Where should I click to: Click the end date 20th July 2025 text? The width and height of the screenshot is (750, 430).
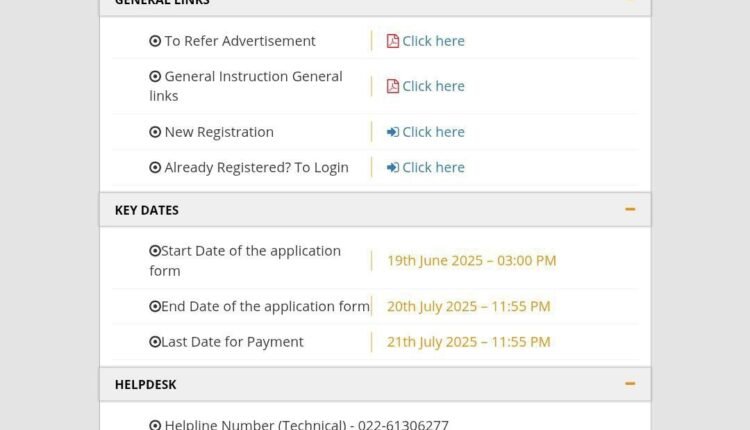coord(468,306)
